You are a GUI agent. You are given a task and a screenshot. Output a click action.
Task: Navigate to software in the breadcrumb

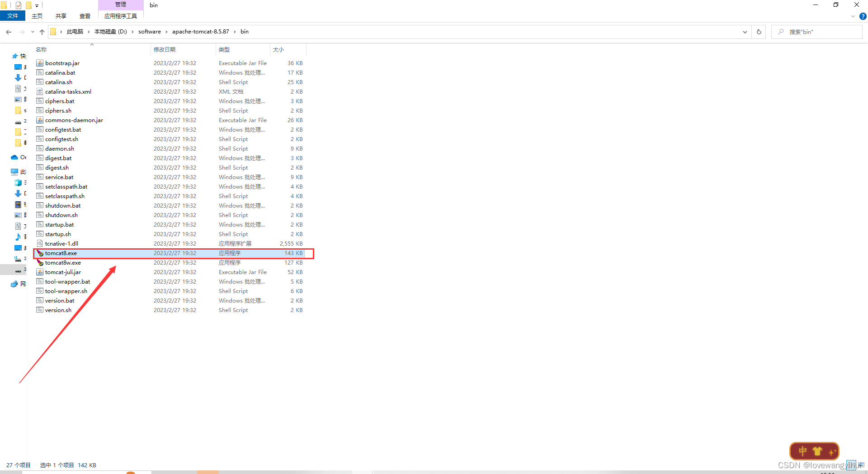150,32
